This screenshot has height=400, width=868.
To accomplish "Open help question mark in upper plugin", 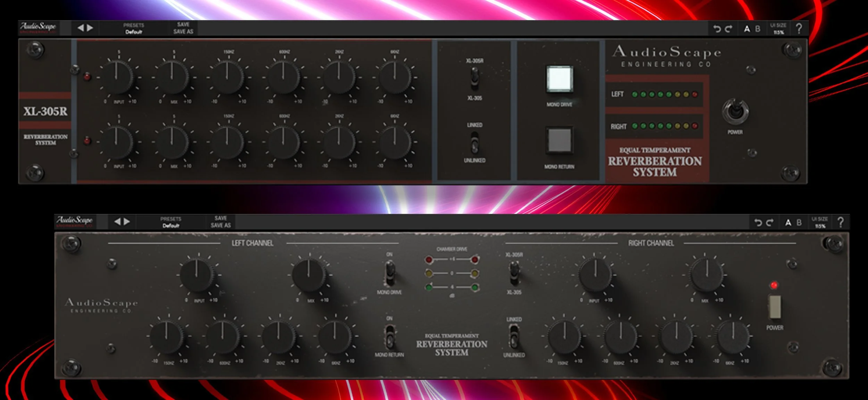I will [x=799, y=28].
